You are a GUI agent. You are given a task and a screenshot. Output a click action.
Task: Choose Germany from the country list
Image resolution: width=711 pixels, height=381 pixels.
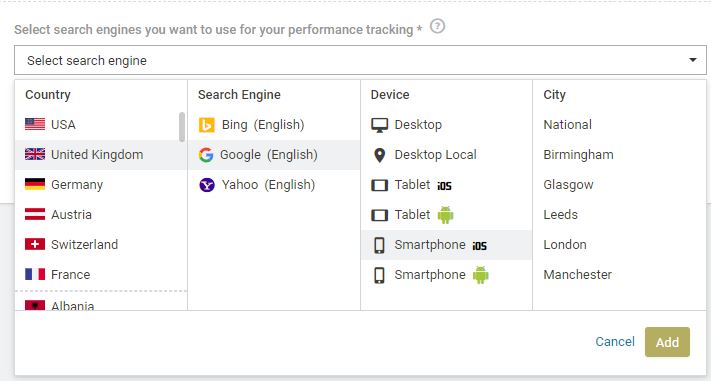tap(101, 185)
